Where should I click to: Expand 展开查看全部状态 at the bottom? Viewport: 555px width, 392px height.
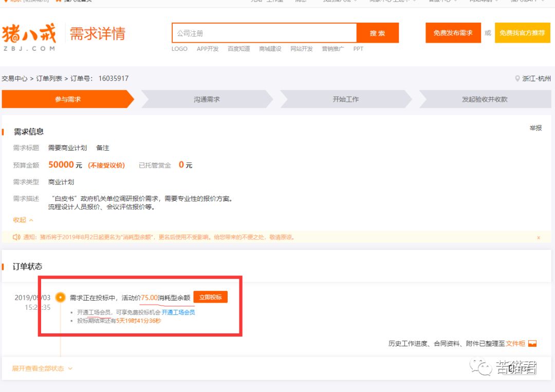[x=36, y=368]
